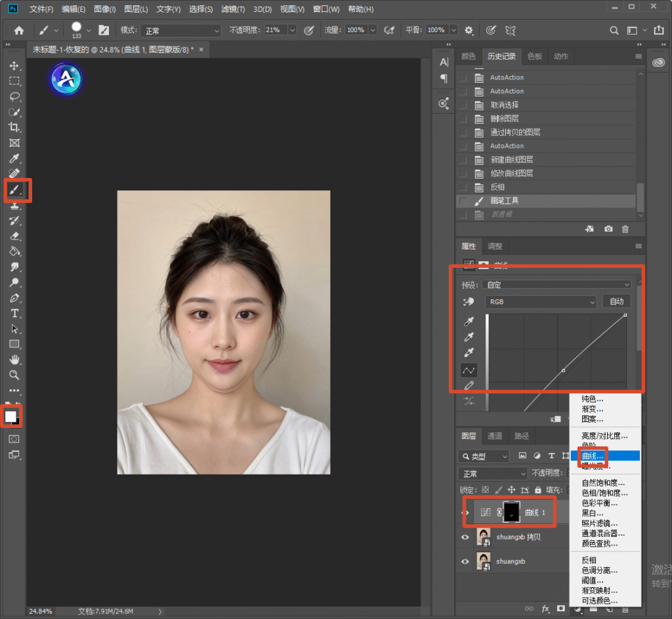Select the Move tool

14,66
